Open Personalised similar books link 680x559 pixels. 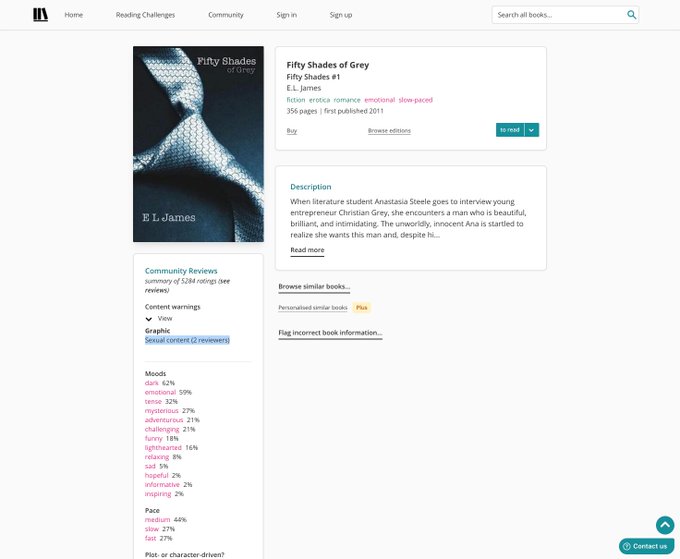click(313, 308)
